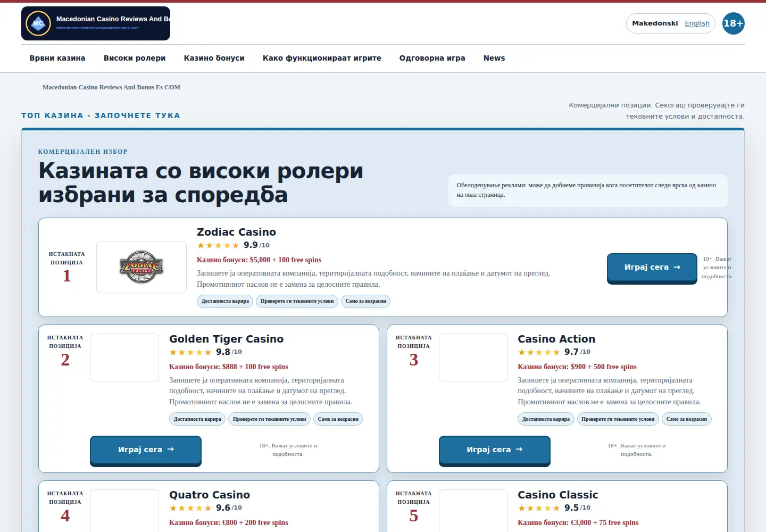The image size is (766, 532).
Task: Click Quatro Casino star rating 9.6
Action: pos(205,508)
